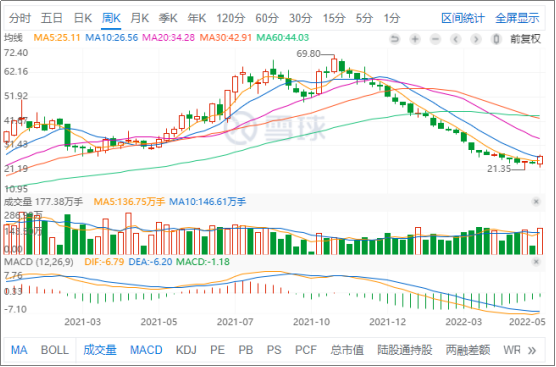Click the MACD (12,26,9) parameters label
Viewport: 556px width, 367px height.
click(x=38, y=262)
